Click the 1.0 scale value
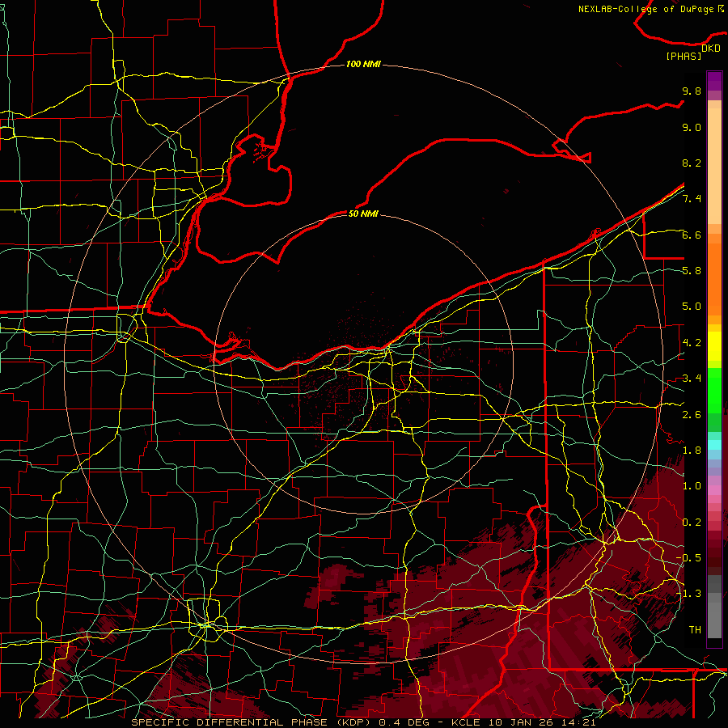The width and height of the screenshot is (728, 728). tap(692, 486)
